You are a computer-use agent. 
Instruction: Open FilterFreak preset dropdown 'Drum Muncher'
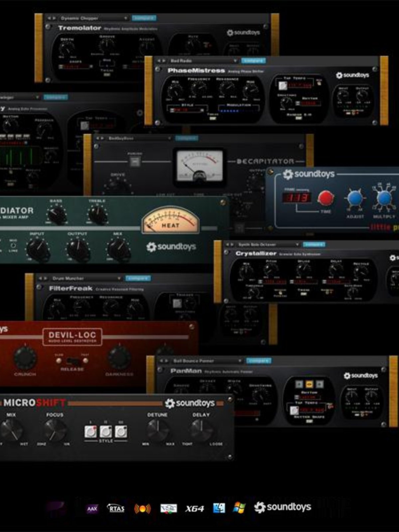(x=86, y=278)
